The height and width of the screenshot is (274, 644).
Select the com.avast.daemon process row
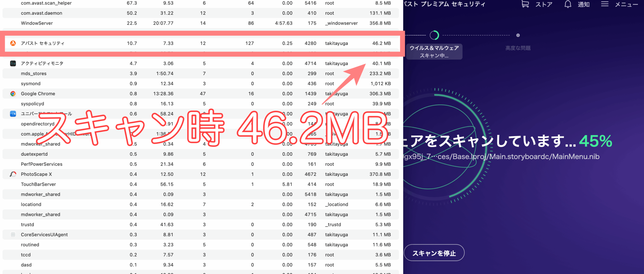200,13
